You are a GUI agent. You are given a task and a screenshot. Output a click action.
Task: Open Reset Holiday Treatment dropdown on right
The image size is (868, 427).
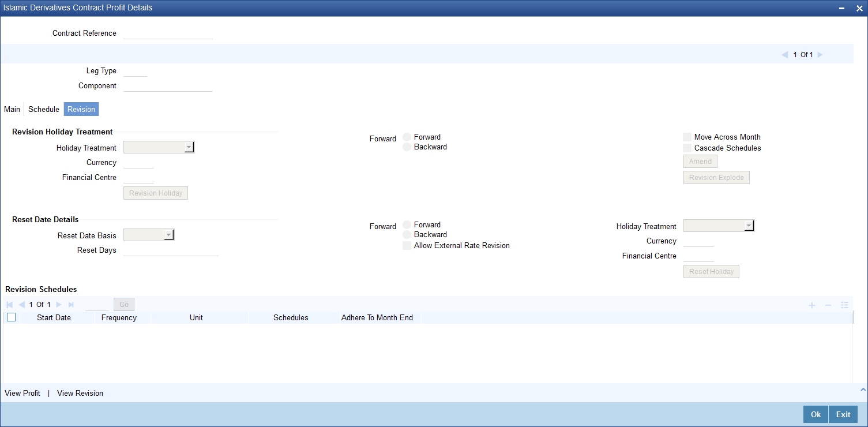point(719,226)
